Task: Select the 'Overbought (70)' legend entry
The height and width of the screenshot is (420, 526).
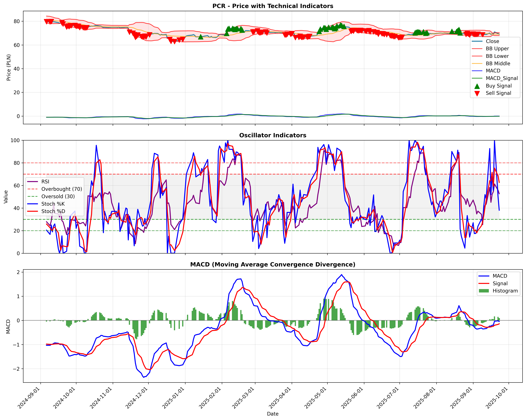Action: pos(55,189)
